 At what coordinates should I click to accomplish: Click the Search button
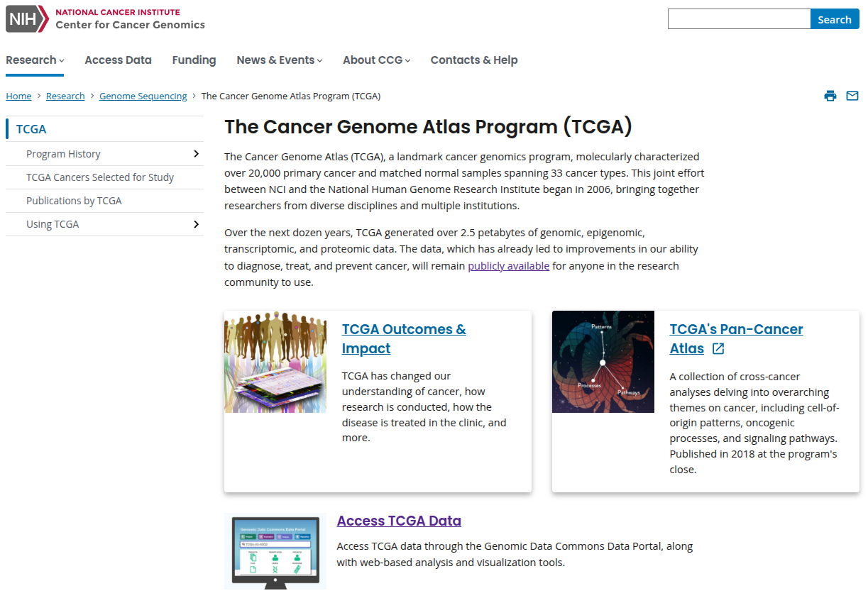click(835, 19)
